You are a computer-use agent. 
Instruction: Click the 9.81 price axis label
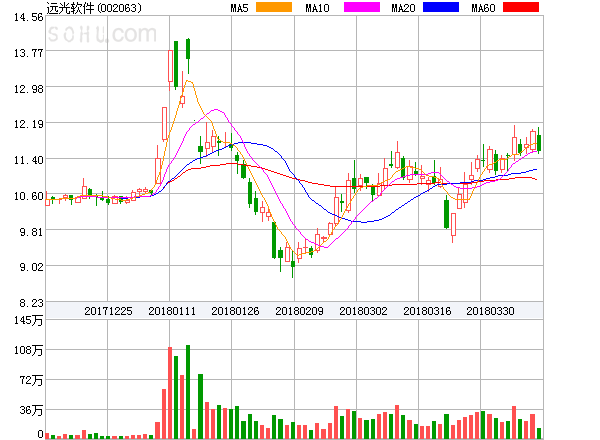[31, 232]
